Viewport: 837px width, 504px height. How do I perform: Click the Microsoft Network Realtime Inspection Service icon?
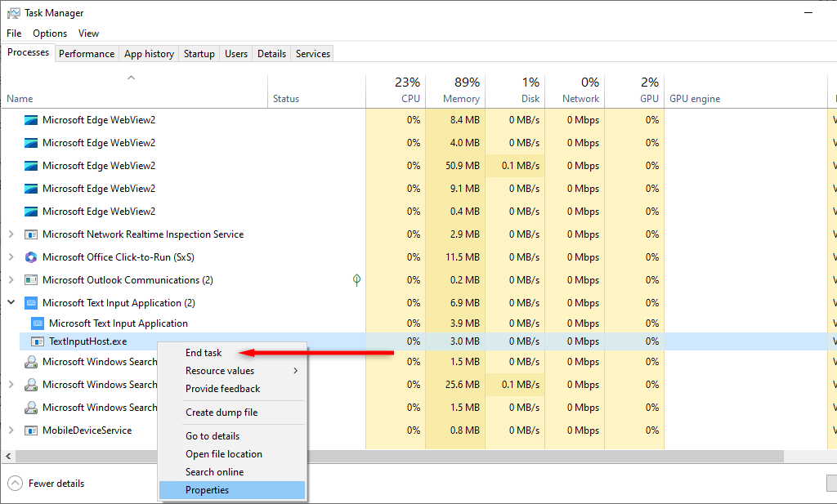[x=31, y=234]
